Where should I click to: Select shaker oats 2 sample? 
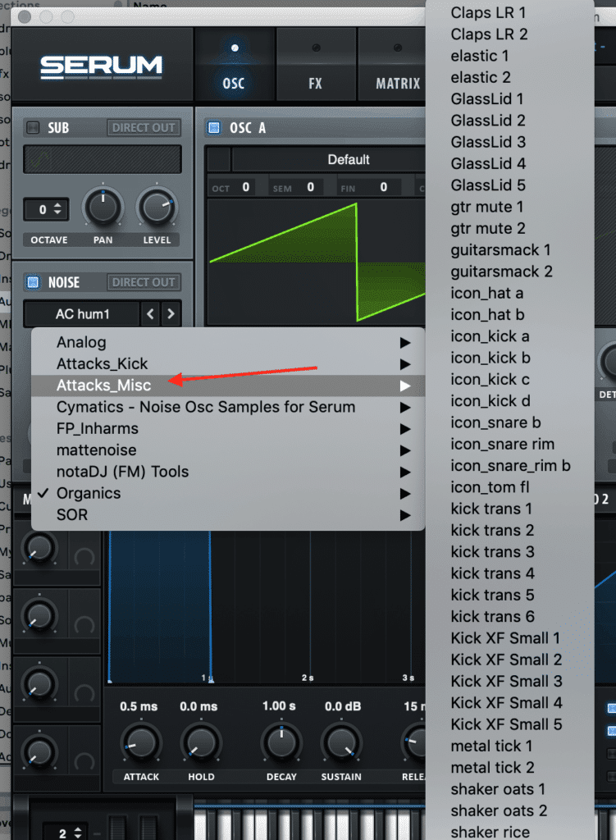point(509,810)
